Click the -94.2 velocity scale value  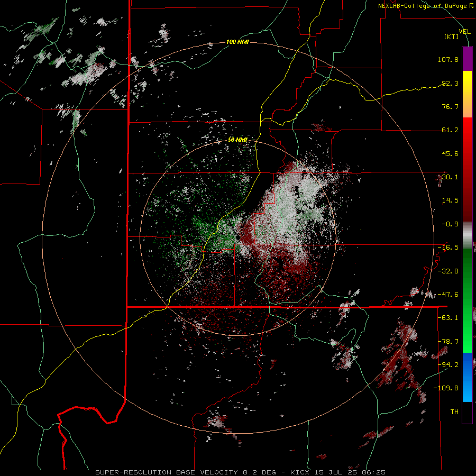point(448,365)
